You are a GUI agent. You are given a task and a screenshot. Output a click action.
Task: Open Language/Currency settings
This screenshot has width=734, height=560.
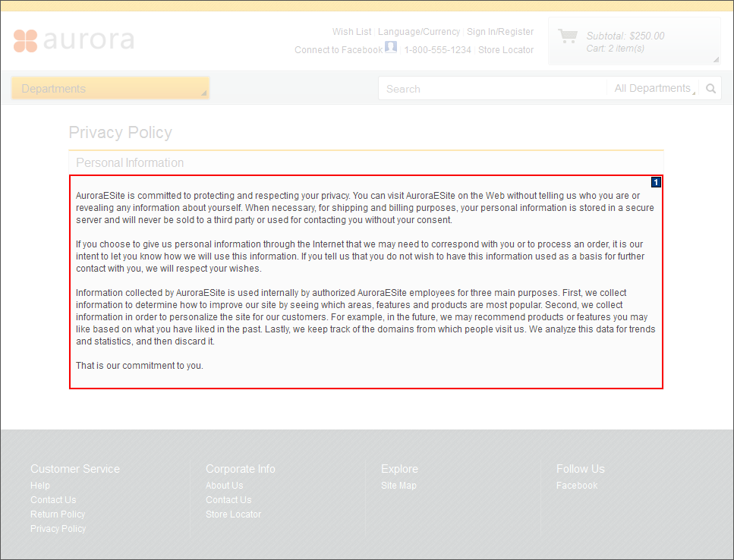pos(419,32)
